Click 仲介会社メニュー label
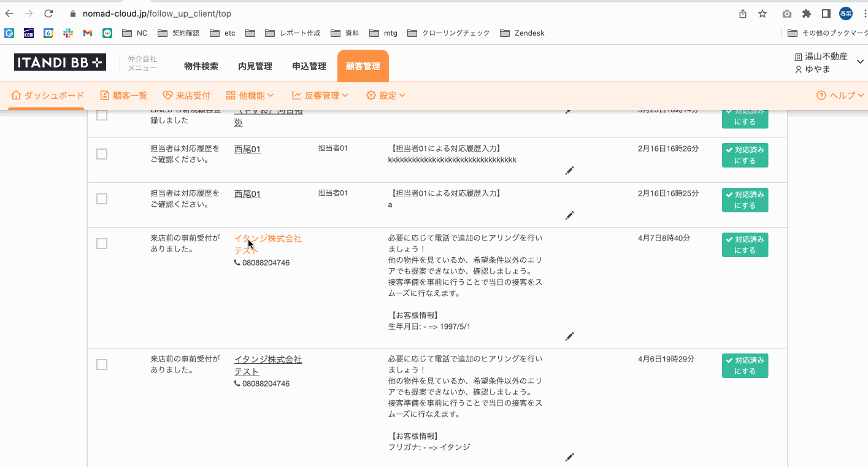Viewport: 868px width, 467px height. pos(142,63)
